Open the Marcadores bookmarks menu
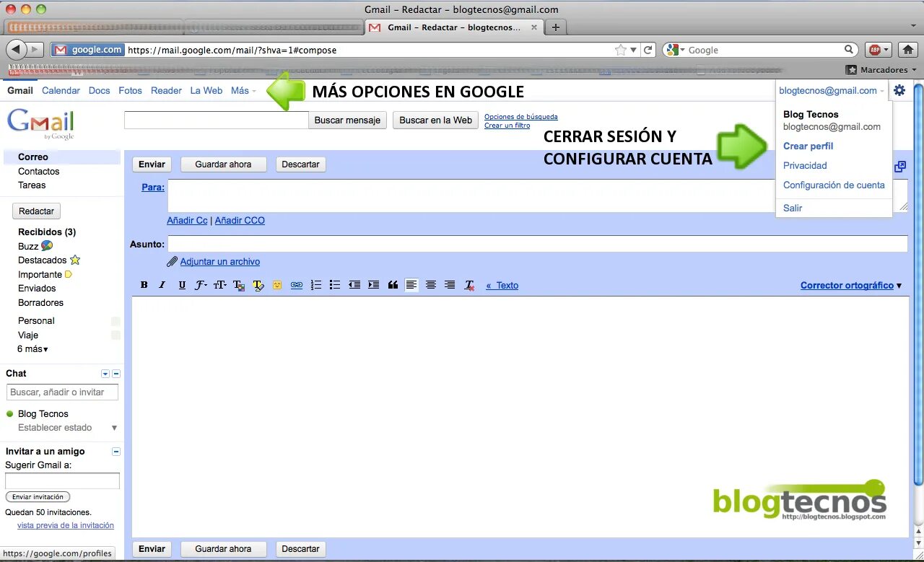 (x=881, y=70)
